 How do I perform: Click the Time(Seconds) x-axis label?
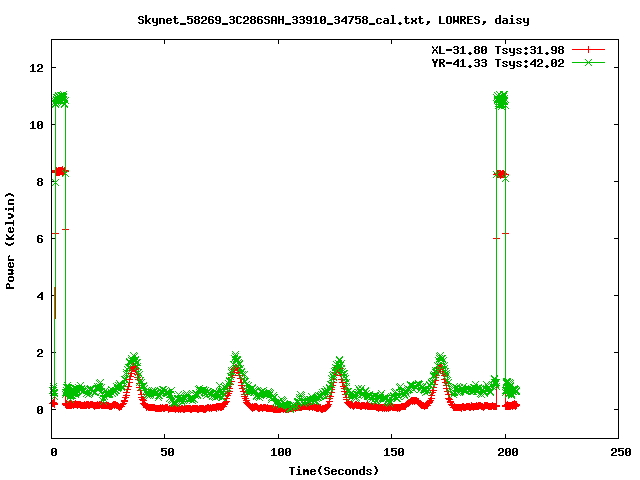335,470
